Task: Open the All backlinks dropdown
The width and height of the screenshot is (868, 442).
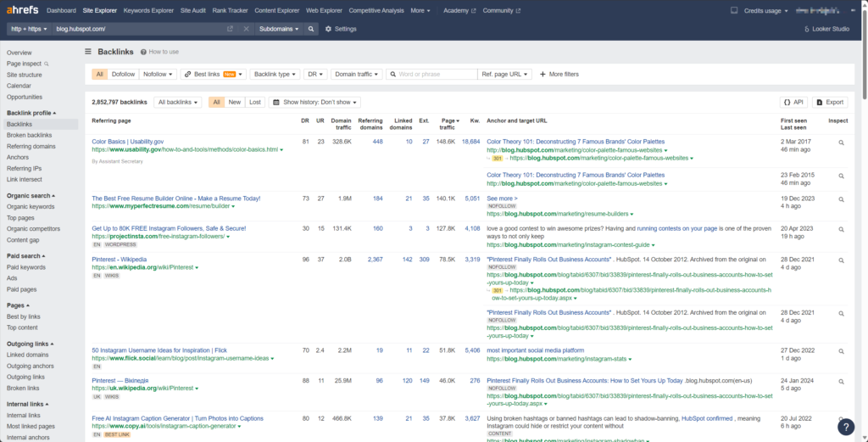Action: point(178,102)
